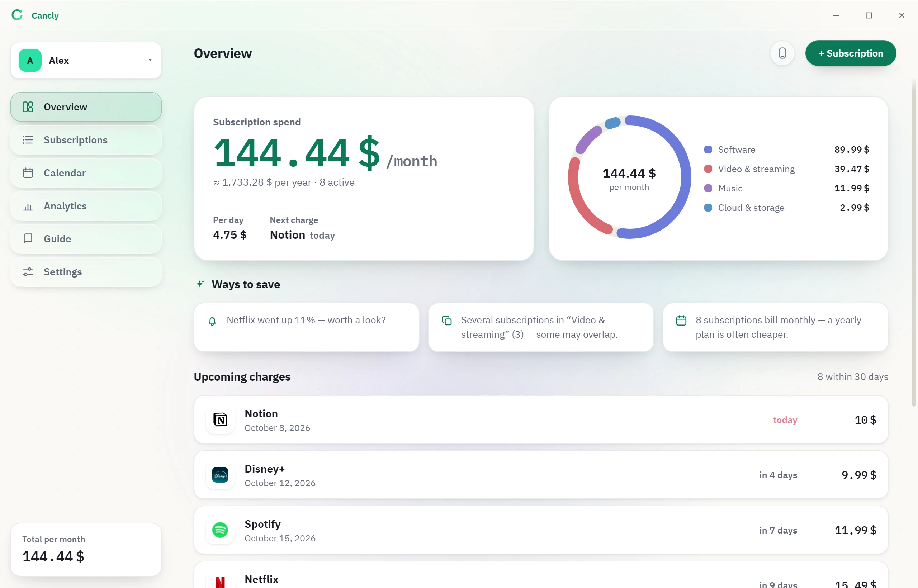Click the 89.99 $ Software amount
Viewport: 918px width, 588px height.
[852, 149]
